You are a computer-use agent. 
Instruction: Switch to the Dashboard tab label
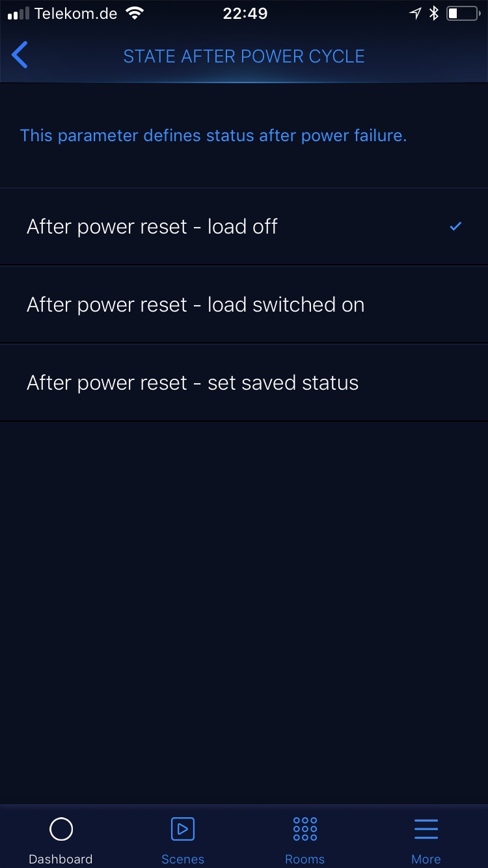(x=61, y=859)
